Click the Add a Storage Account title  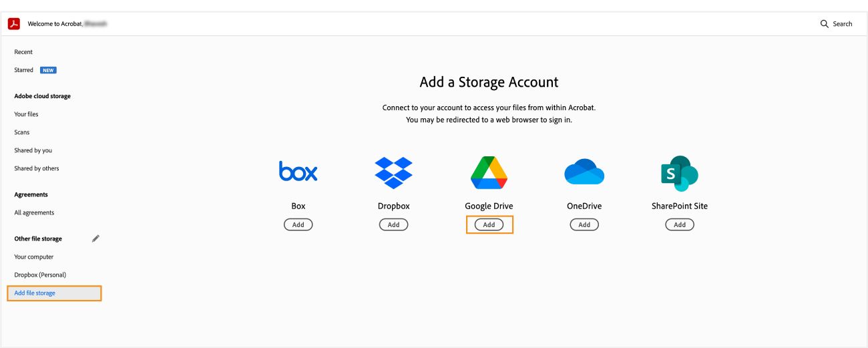pos(489,82)
